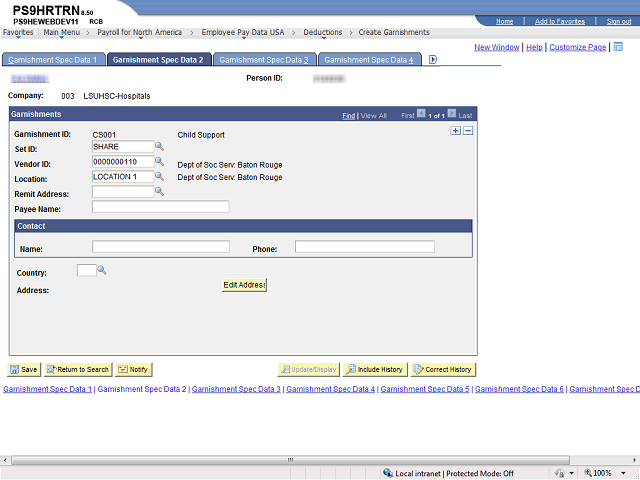The image size is (640, 480).
Task: Click bottom Garnishment Spec Data 6 link
Action: [x=519, y=389]
